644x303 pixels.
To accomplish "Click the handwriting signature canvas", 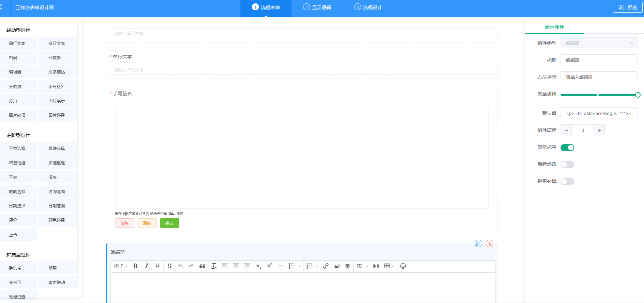I will [x=302, y=158].
